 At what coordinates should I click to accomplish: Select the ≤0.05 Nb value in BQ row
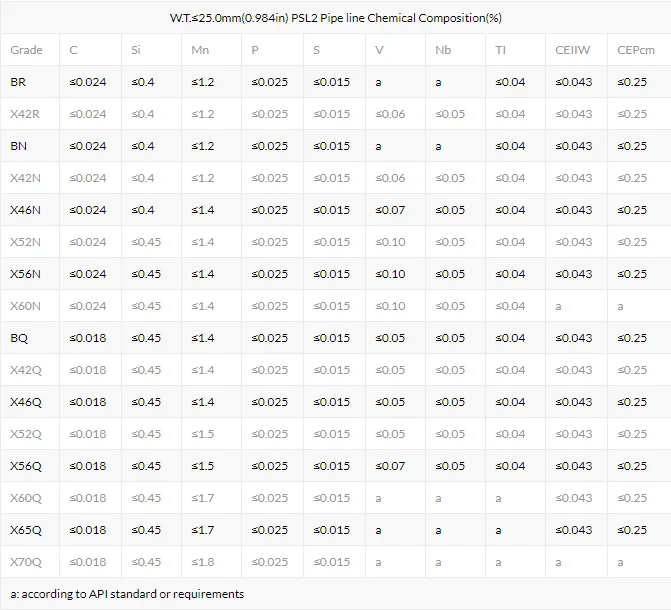(x=450, y=338)
